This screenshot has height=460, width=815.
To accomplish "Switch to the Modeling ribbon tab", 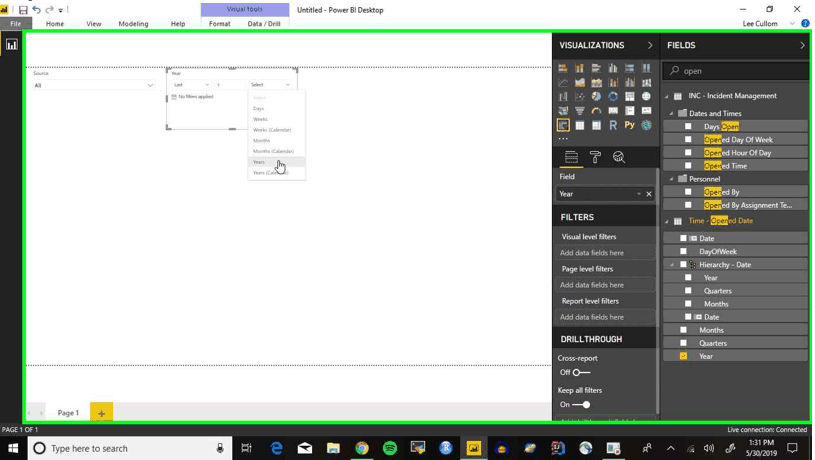I will [x=133, y=23].
